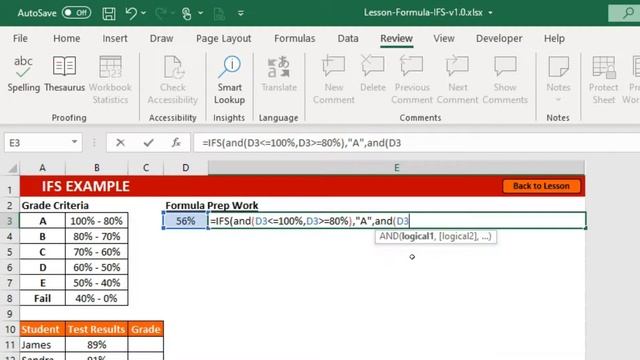This screenshot has height=360, width=640.
Task: Click the Redo arrow icon
Action: [x=161, y=13]
